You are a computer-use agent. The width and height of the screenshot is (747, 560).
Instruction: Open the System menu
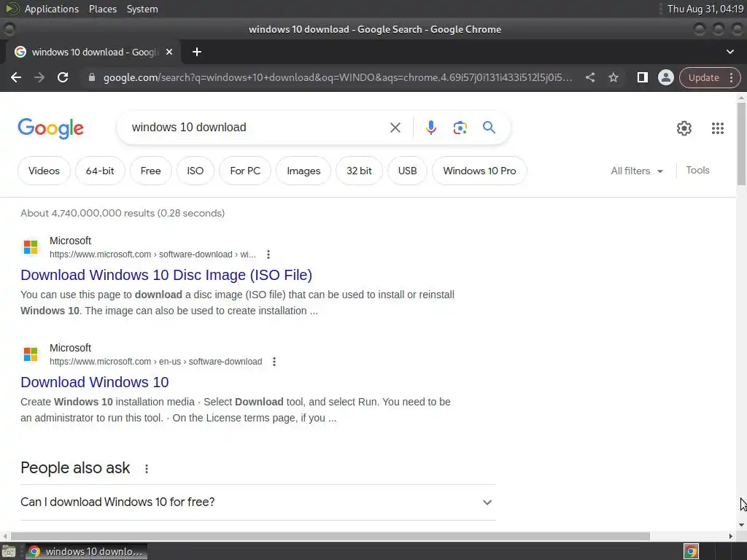point(142,9)
